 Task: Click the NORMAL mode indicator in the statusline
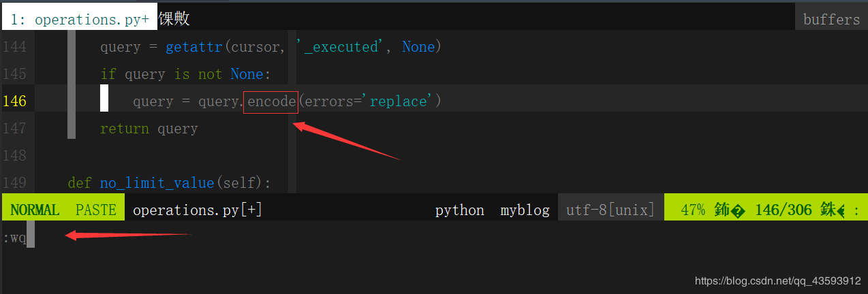click(x=35, y=210)
